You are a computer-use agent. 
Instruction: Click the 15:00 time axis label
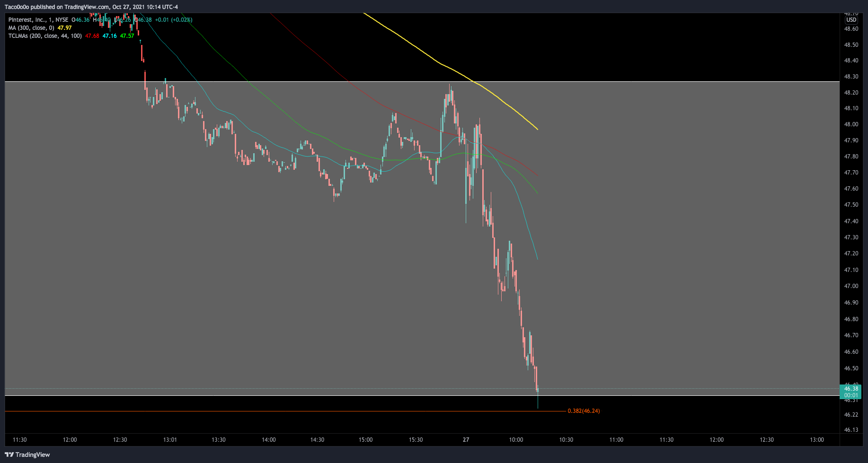tap(365, 440)
